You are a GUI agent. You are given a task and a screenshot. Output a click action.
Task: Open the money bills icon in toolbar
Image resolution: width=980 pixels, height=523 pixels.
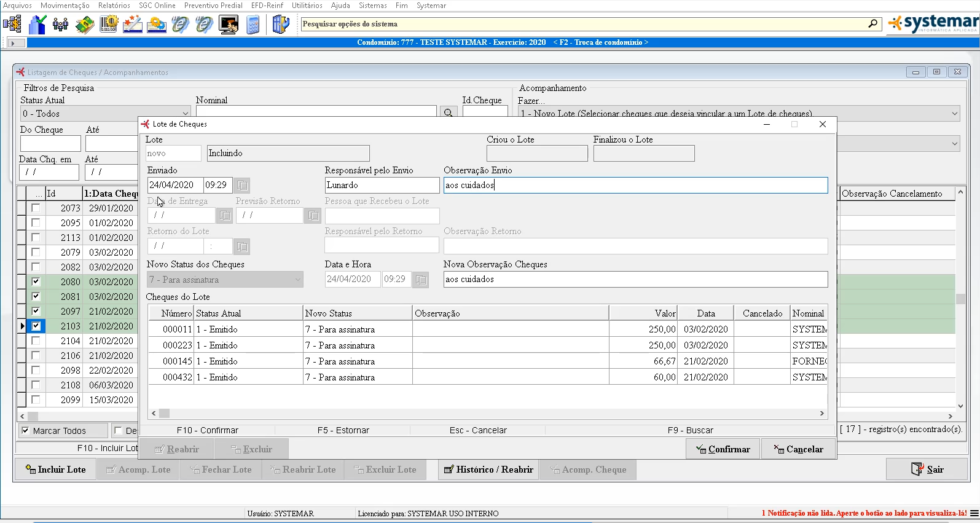pyautogui.click(x=84, y=25)
